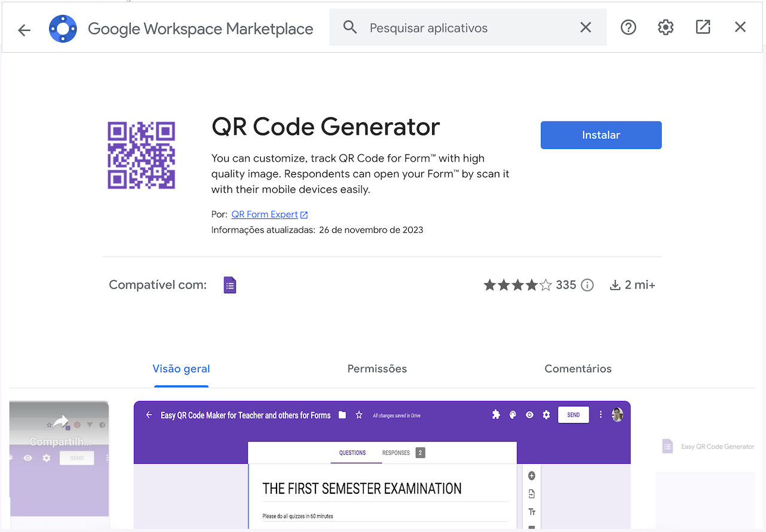Show rating details info icon
This screenshot has width=766, height=532.
pos(588,285)
